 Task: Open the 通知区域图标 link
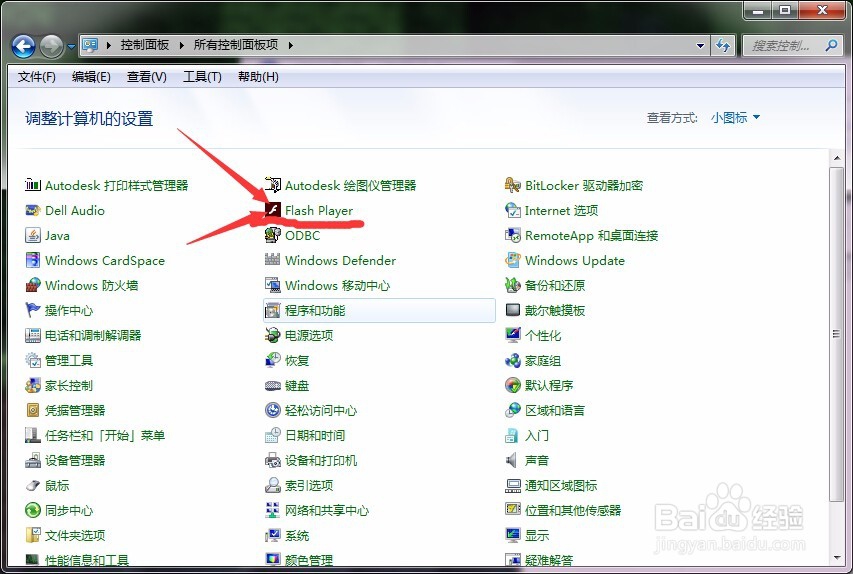pyautogui.click(x=561, y=485)
